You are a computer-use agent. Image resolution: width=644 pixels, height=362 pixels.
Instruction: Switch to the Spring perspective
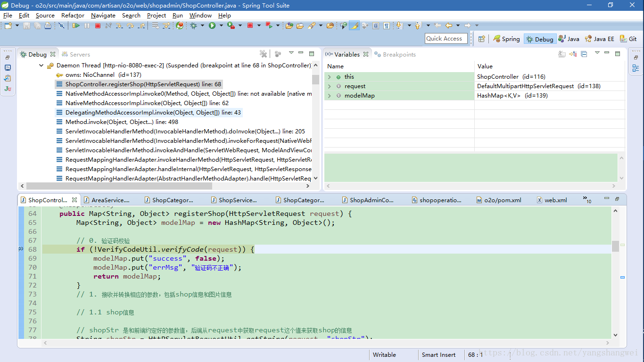[506, 39]
